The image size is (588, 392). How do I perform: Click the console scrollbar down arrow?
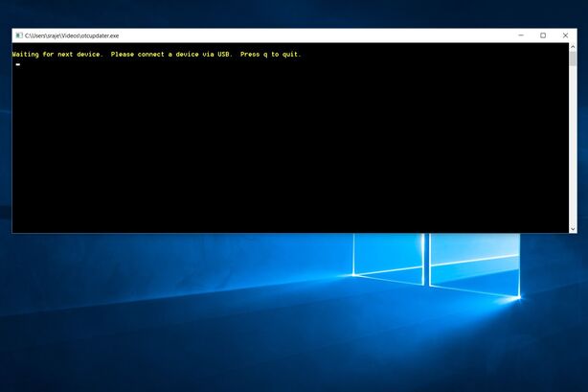pos(573,229)
